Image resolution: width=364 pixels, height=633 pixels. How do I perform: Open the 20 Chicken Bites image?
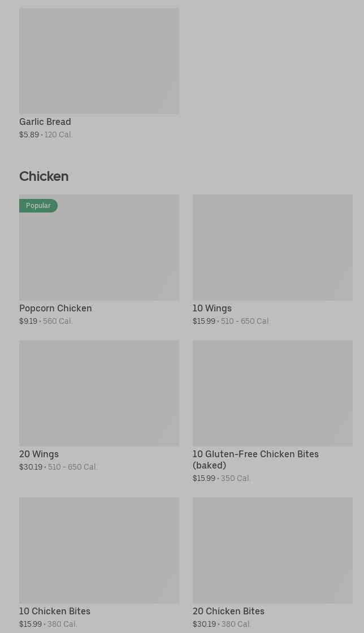tap(272, 550)
